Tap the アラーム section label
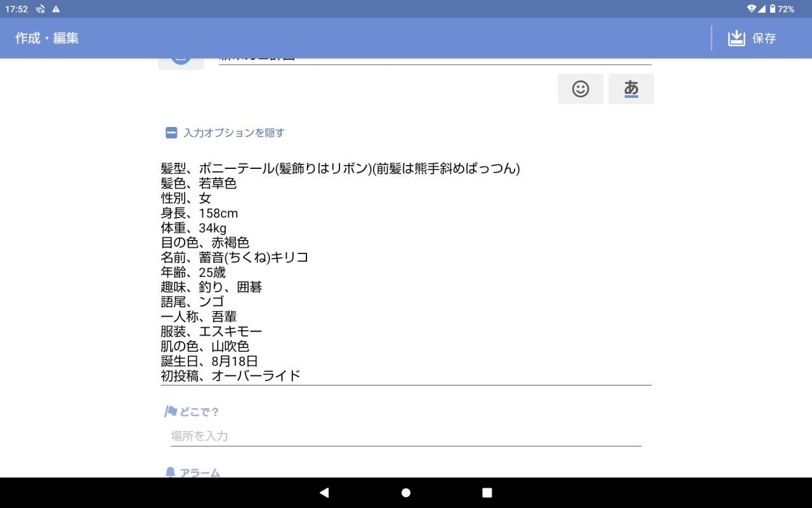 coord(200,472)
